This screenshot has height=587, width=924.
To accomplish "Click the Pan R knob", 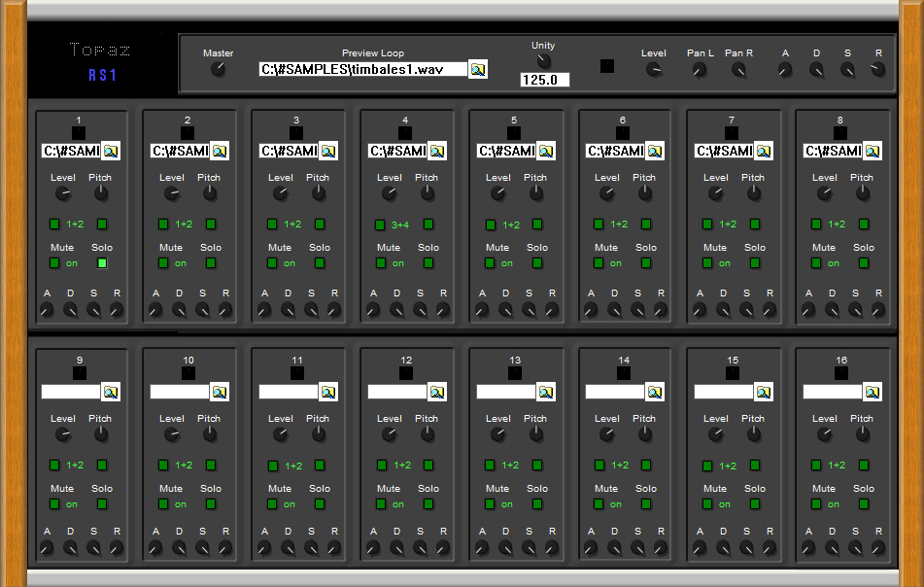I will pyautogui.click(x=738, y=70).
